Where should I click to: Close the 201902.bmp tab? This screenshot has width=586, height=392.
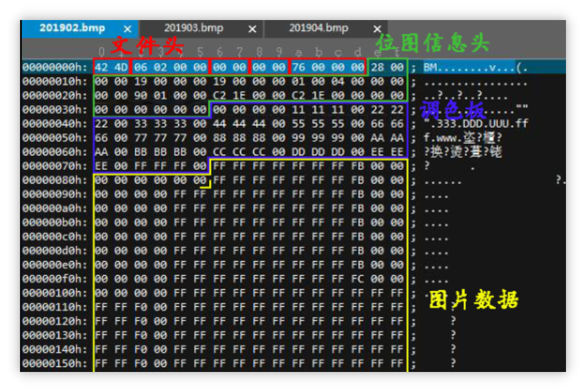[x=127, y=29]
